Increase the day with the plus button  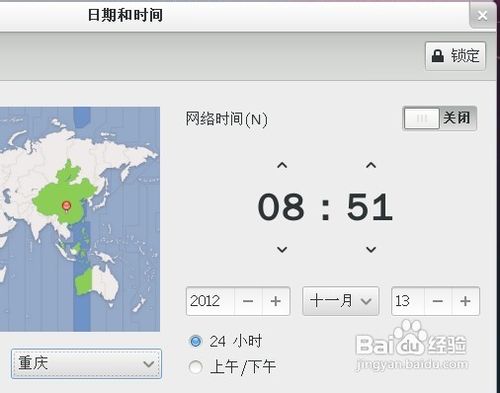coord(465,301)
